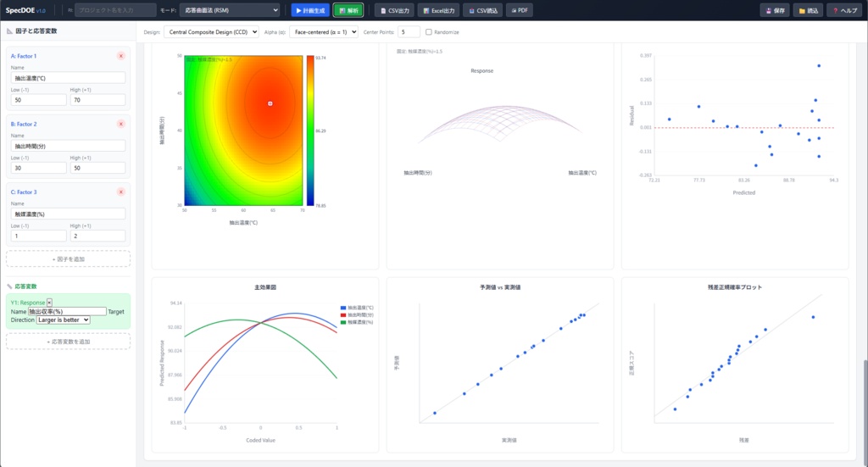Edit Factor 2 High value 50

point(98,168)
